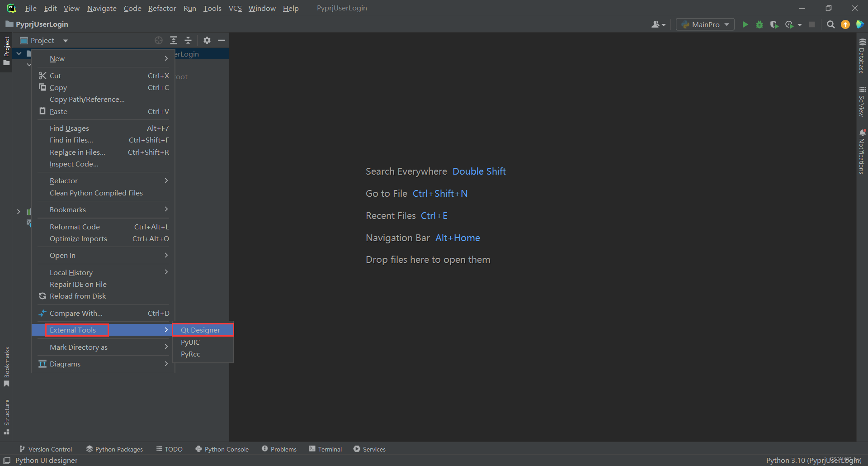Image resolution: width=868 pixels, height=466 pixels.
Task: Open the Problems tool window
Action: [x=279, y=449]
